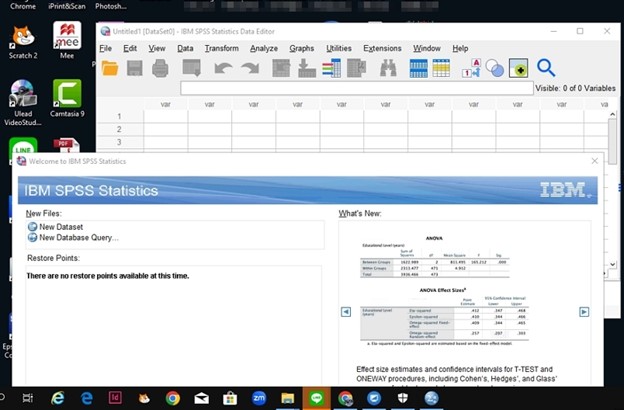Click the Go to variable toolbar icon
This screenshot has width=624, height=410.
[307, 68]
